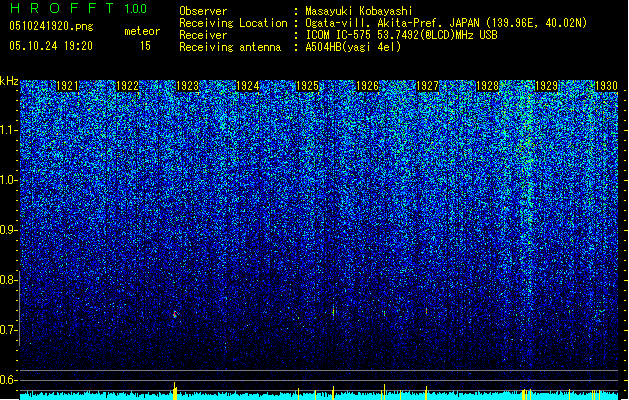Viewport: 629px width, 400px height.
Task: Select the ICOM IC-575 53.7492 MHz receiver text
Action: [x=402, y=35]
